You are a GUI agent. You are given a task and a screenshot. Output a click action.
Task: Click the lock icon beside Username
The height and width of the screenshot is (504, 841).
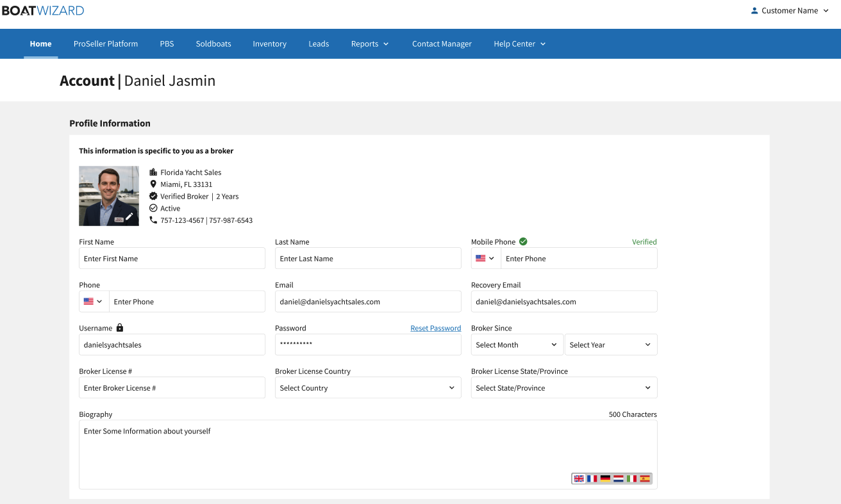click(120, 328)
